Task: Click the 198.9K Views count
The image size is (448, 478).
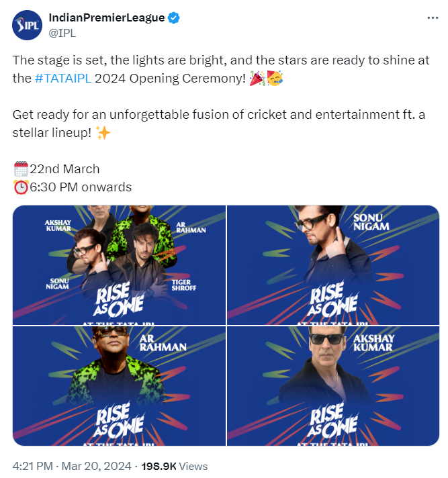Action: pos(175,466)
